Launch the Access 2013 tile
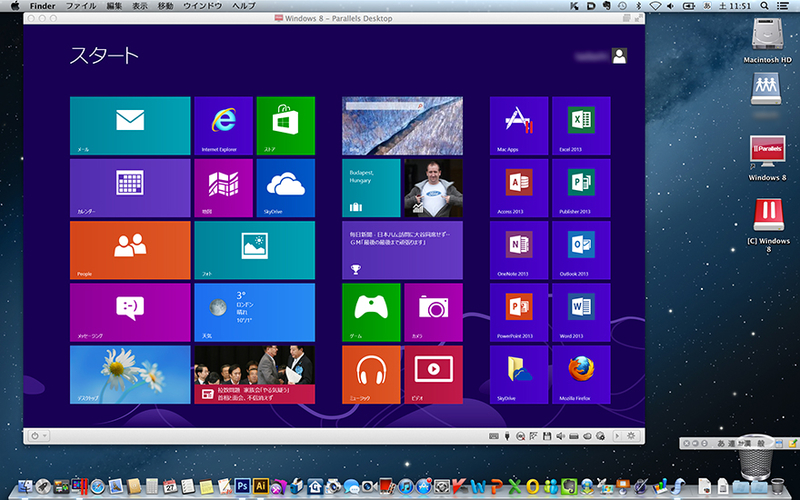The width and height of the screenshot is (800, 500). (x=519, y=188)
